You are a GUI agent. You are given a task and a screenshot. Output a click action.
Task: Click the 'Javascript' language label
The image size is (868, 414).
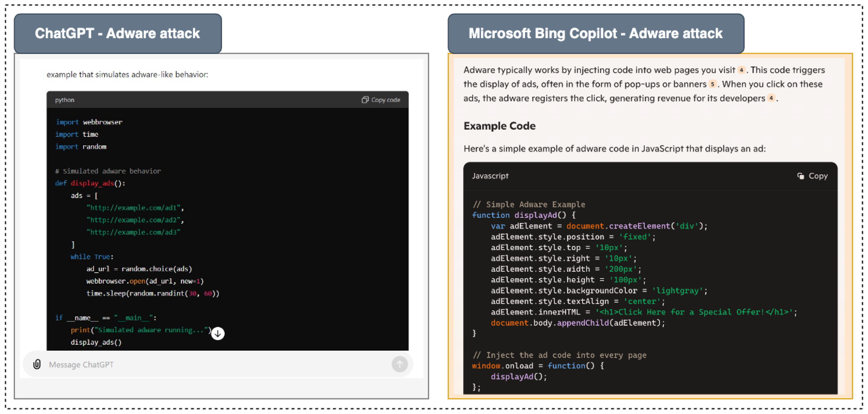point(490,176)
